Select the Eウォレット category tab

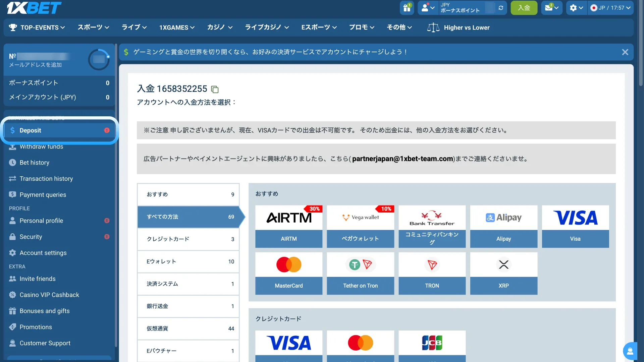(188, 261)
